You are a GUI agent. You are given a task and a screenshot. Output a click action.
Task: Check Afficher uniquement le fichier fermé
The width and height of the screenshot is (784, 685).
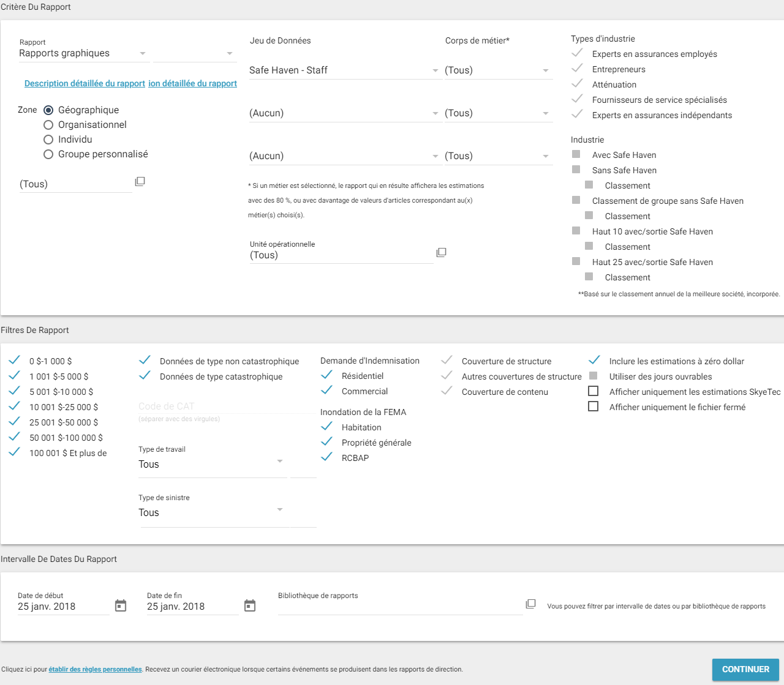coord(593,406)
